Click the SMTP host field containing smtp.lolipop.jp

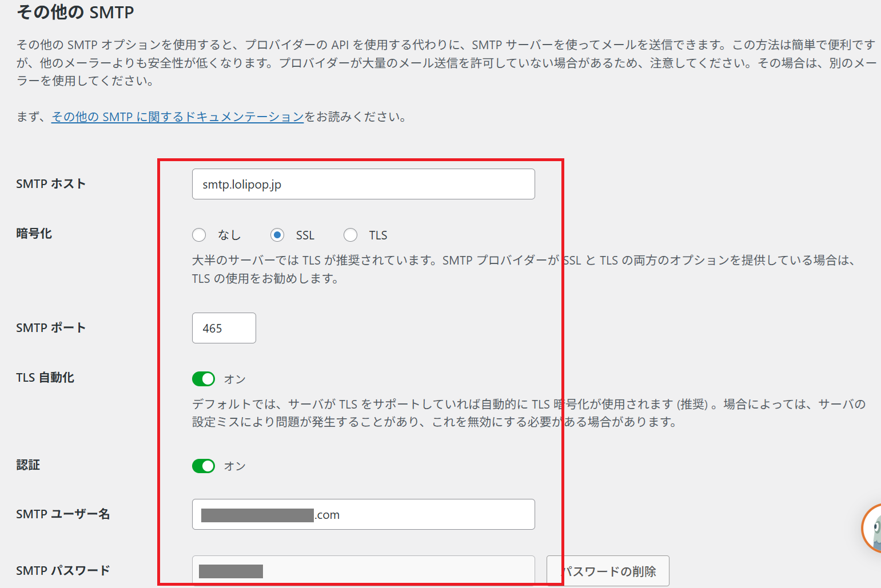(363, 184)
